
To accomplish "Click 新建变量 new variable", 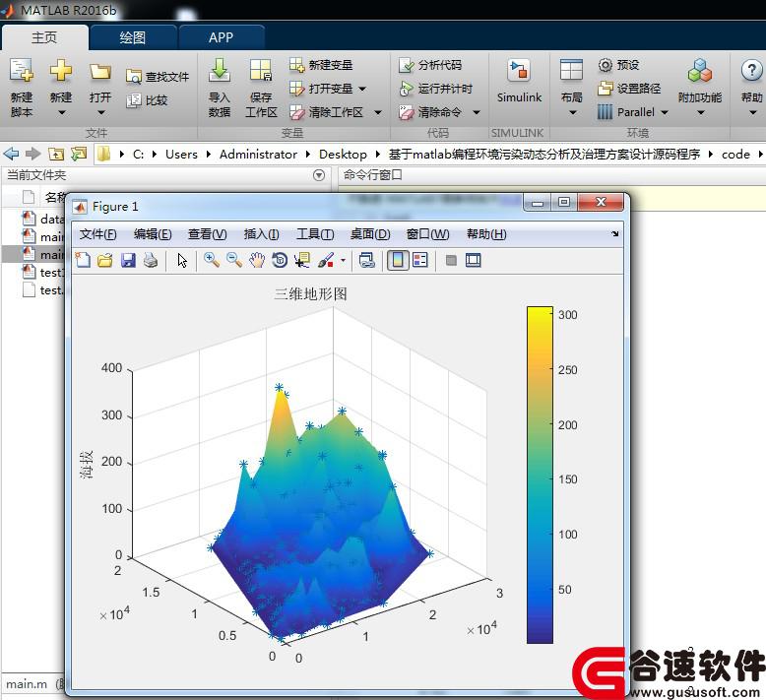I will 320,65.
